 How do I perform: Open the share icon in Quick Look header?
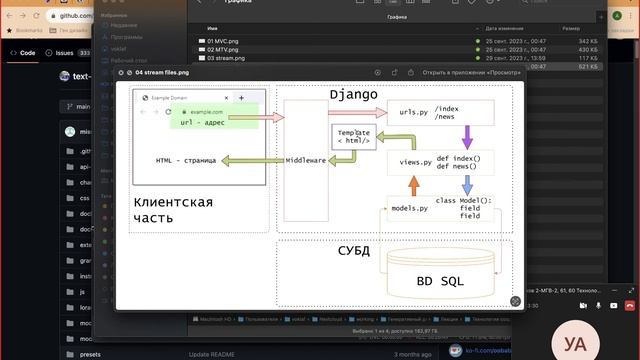(411, 73)
